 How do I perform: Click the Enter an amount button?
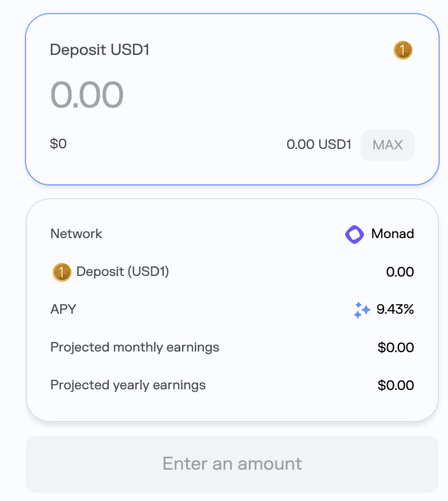232,464
